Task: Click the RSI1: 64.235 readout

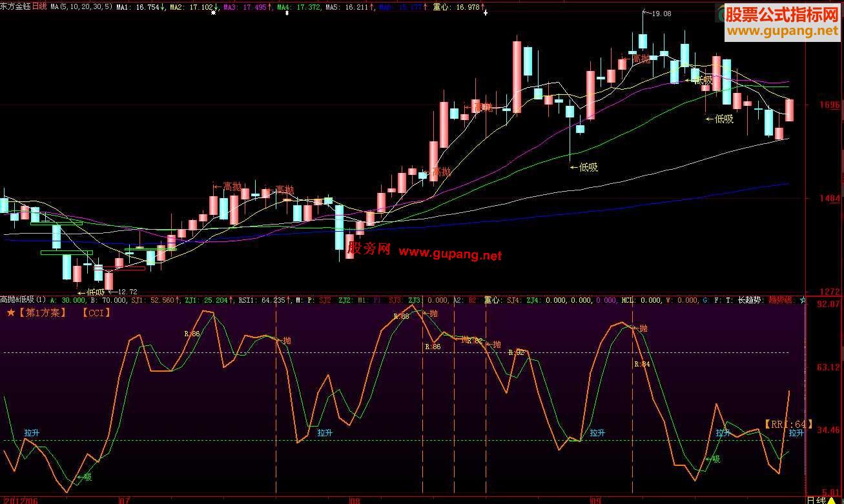Action: point(264,300)
